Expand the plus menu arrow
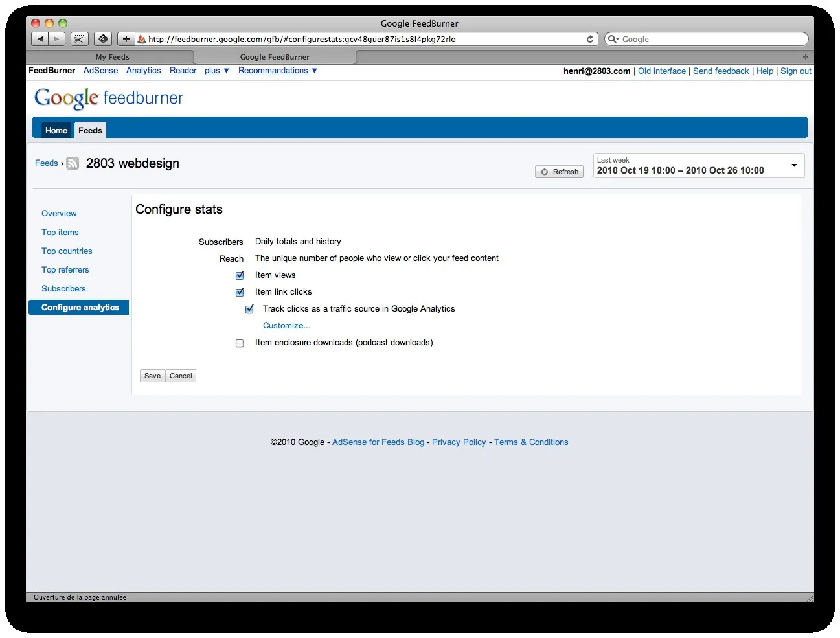 click(x=226, y=71)
